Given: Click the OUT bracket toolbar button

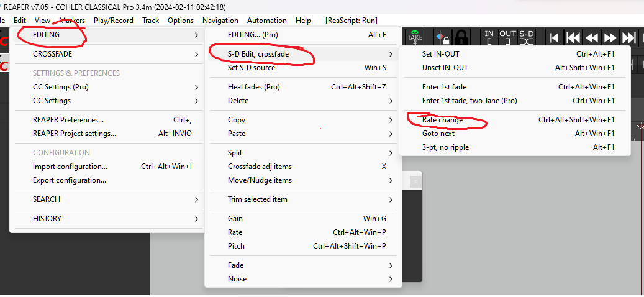Looking at the screenshot, I should (507, 37).
